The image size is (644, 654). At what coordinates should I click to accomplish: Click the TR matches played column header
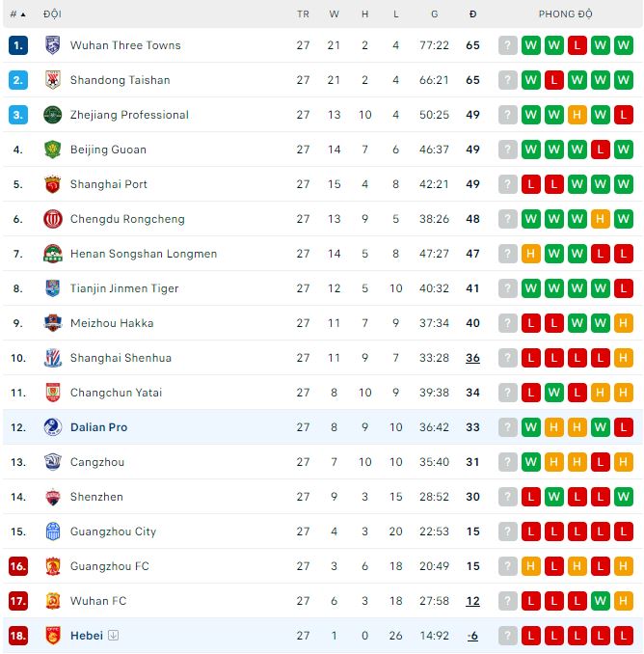(x=304, y=14)
